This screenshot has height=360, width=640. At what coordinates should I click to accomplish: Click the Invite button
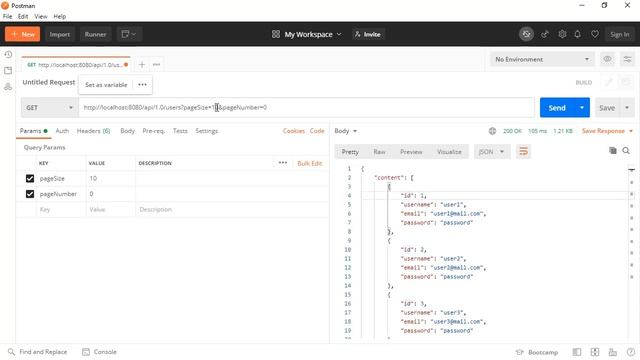[x=368, y=34]
